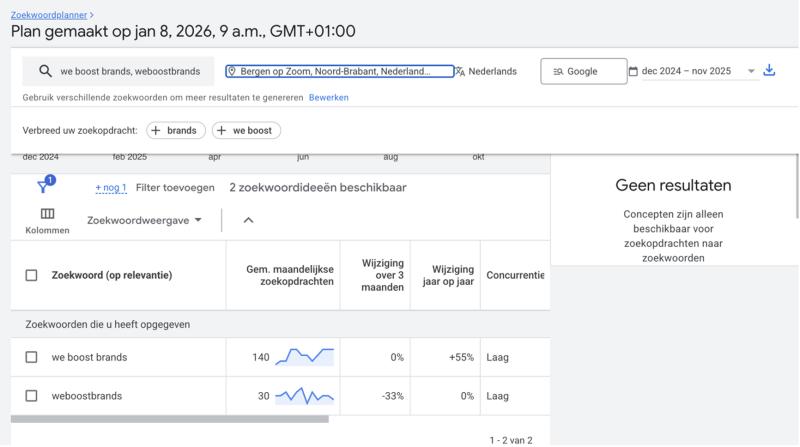Open the date range dropdown arrow
Viewport: 800px width, 447px height.
point(751,71)
